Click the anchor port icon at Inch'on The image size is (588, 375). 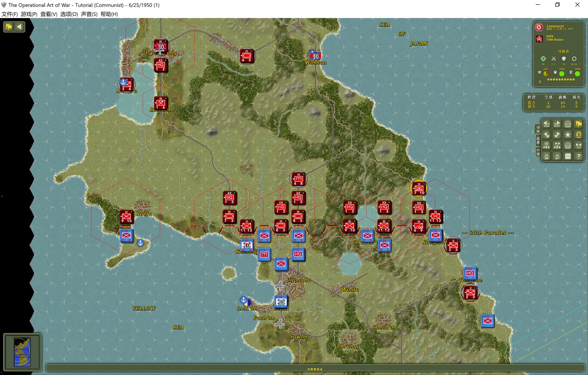tap(243, 300)
